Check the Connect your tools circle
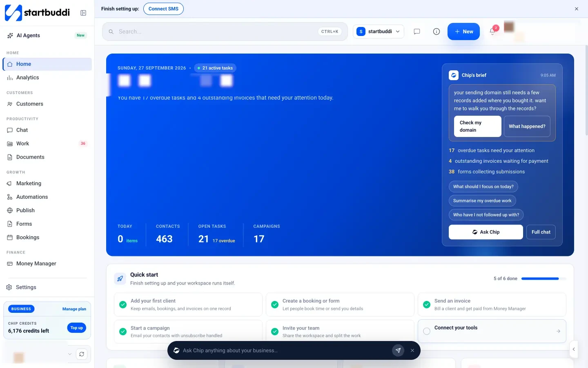This screenshot has width=588, height=368. [x=427, y=332]
